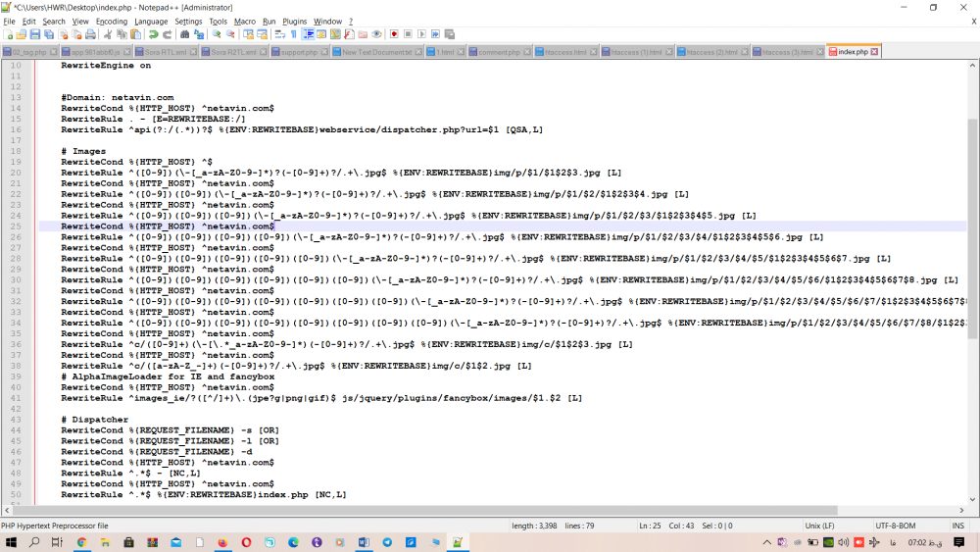
Task: Toggle synchronize vertical scrolling icon
Action: [x=248, y=34]
